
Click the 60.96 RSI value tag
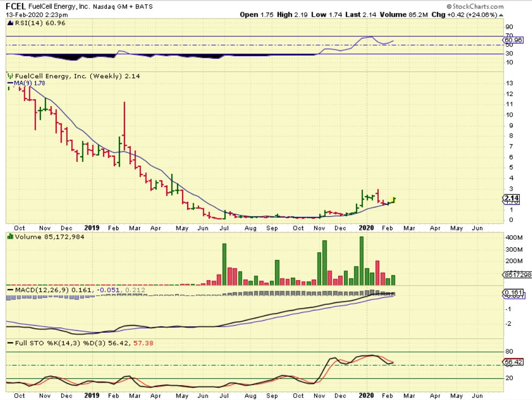(513, 40)
